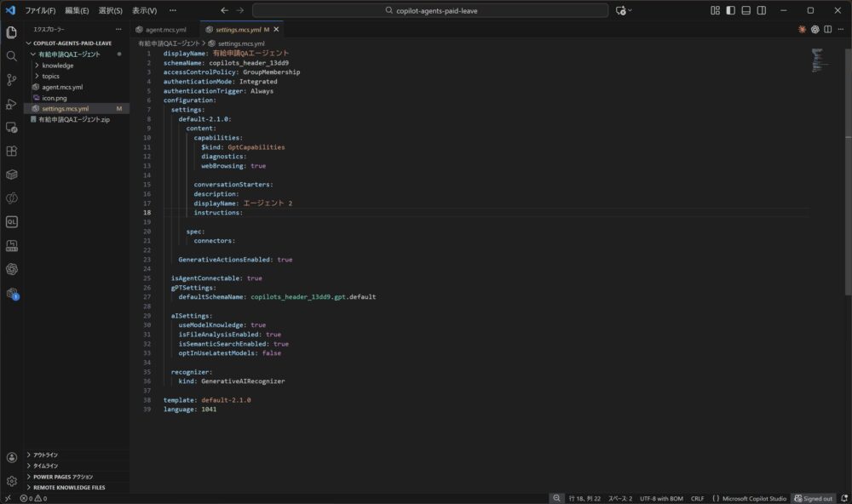Click the UTF-8 with BOM encoding indicator
852x504 pixels.
[660, 498]
